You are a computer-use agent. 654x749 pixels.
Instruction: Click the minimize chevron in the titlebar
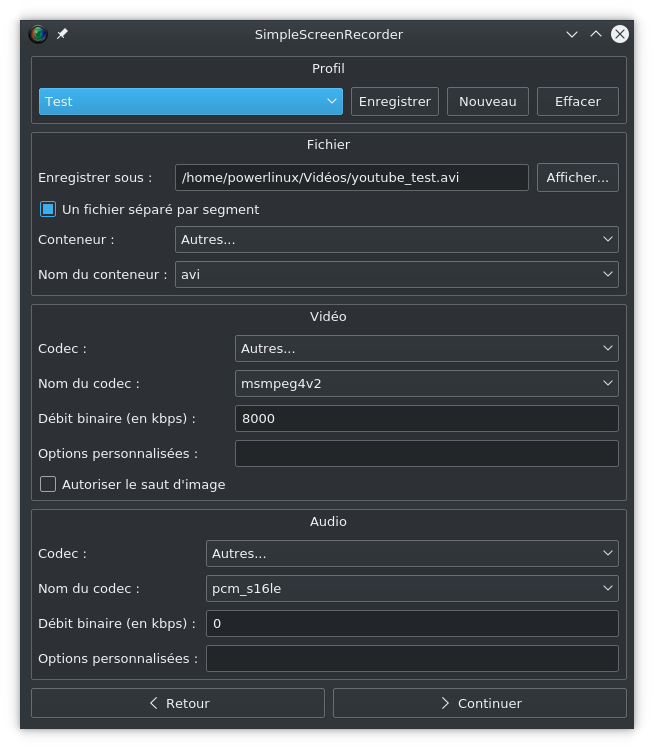click(x=571, y=34)
